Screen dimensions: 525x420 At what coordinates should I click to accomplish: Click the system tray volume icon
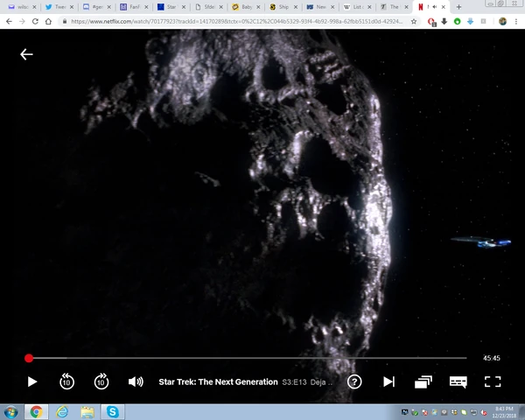pyautogui.click(x=484, y=412)
